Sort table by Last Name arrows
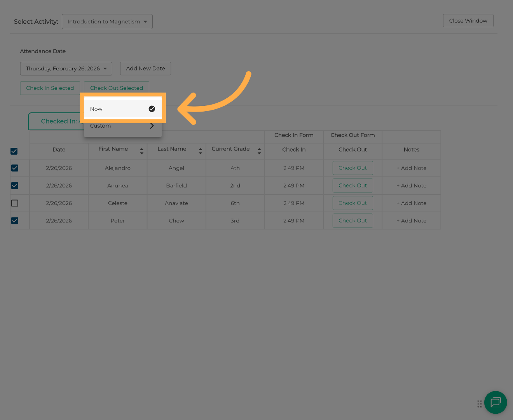 (x=200, y=151)
